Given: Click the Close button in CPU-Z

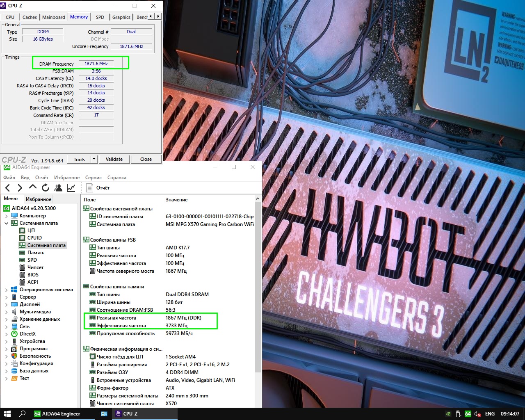Looking at the screenshot, I should [x=146, y=159].
